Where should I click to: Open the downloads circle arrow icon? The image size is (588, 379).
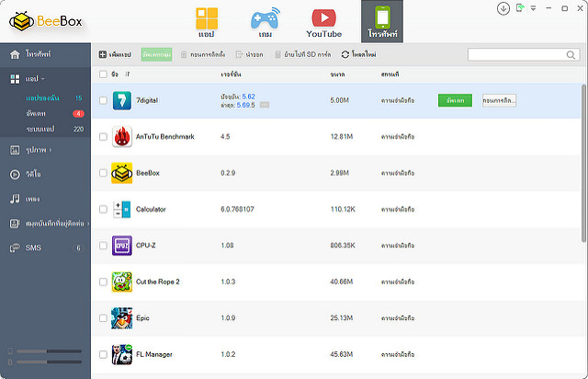click(x=503, y=8)
